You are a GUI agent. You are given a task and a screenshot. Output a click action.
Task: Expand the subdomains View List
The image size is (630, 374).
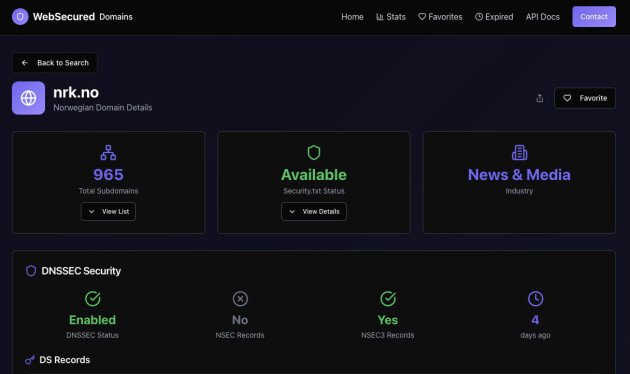pyautogui.click(x=108, y=211)
